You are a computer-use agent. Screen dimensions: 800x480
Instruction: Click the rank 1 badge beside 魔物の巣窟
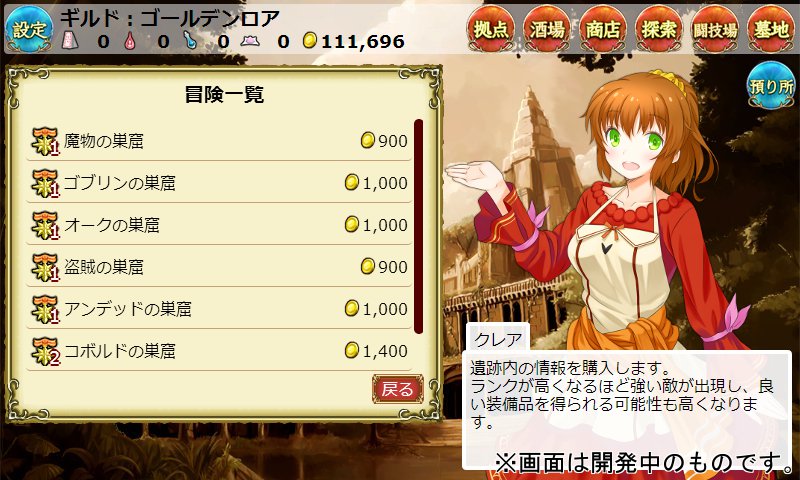(45, 141)
